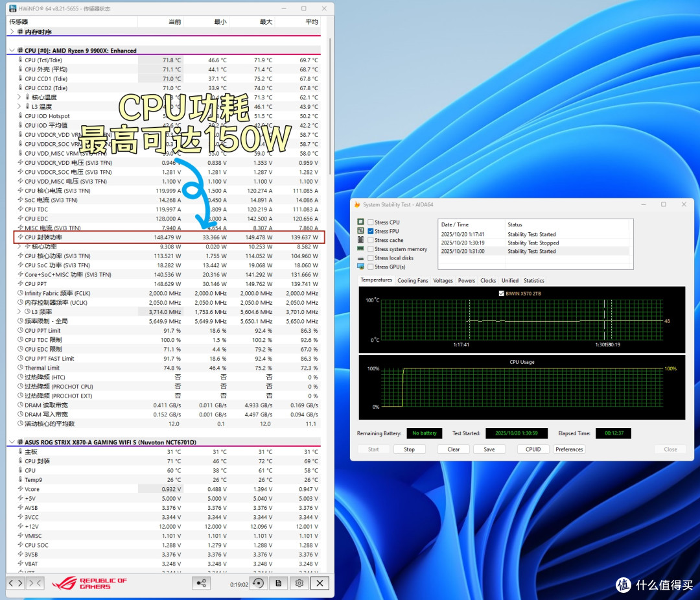Click the chip icon beside ASUS ROG STRIX header

tap(20, 442)
